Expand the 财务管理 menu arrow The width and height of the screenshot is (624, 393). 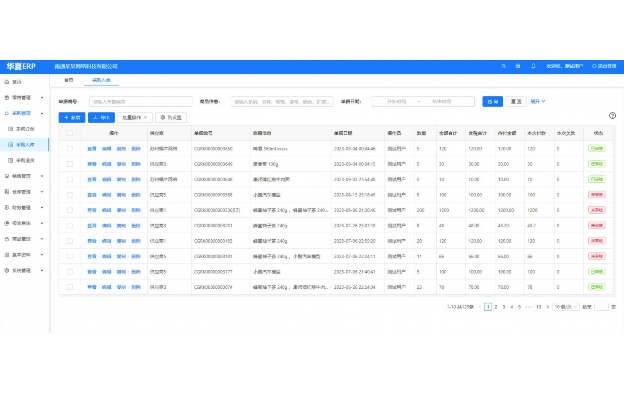tap(42, 207)
